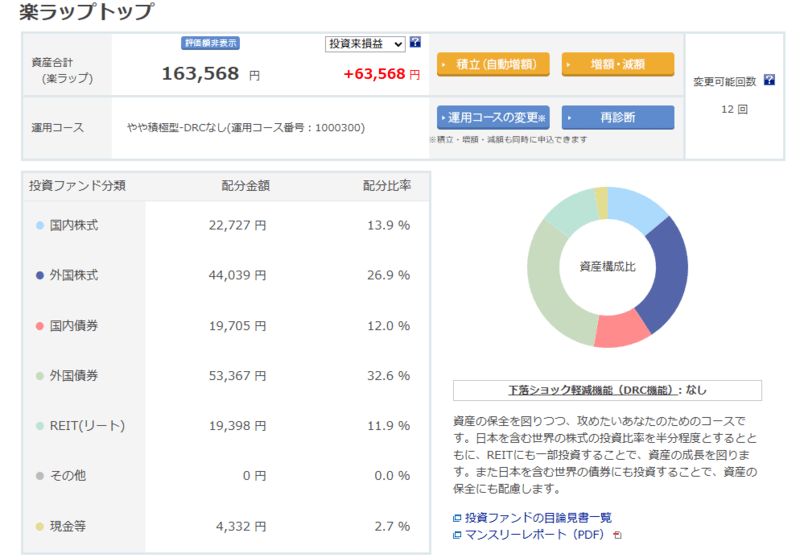Image resolution: width=800 pixels, height=558 pixels.
Task: Click the dark blue donut chart segment
Action: point(668,273)
